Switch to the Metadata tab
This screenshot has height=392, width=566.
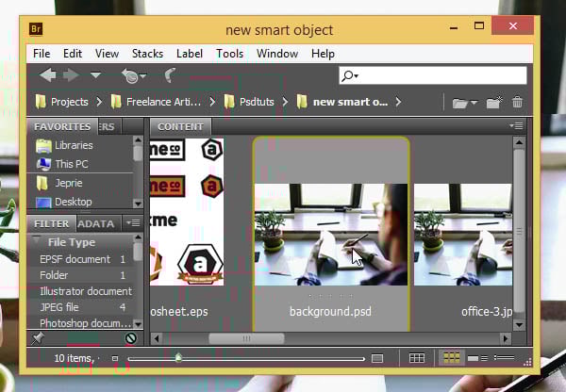pos(98,223)
